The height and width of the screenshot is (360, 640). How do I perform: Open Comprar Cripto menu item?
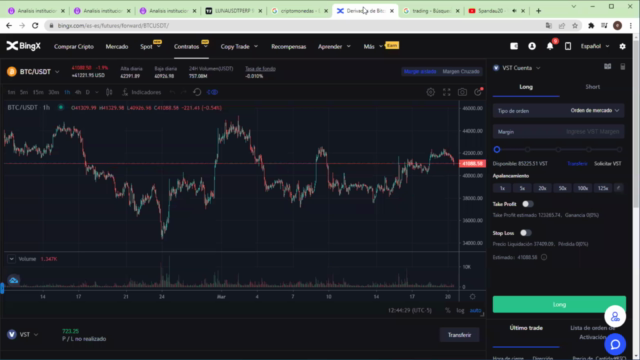coord(74,47)
